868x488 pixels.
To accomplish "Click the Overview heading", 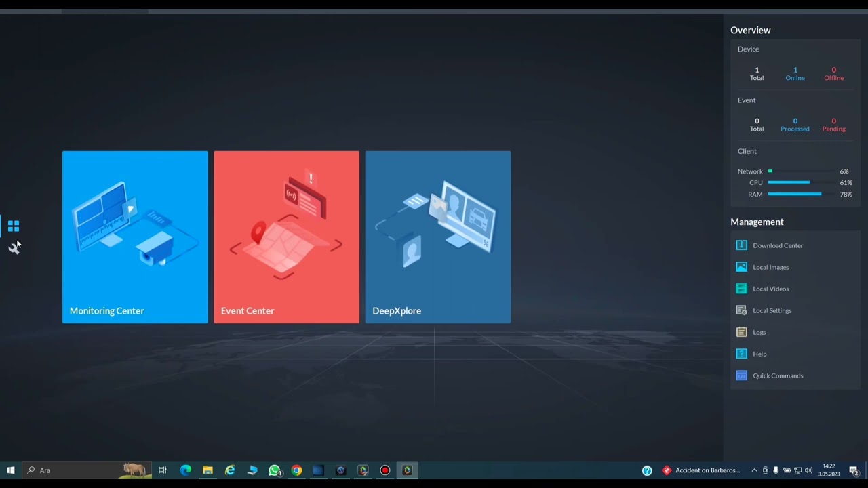I will tap(750, 30).
